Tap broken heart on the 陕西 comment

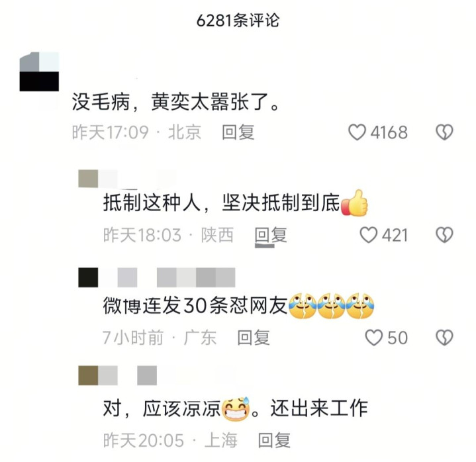tap(444, 235)
